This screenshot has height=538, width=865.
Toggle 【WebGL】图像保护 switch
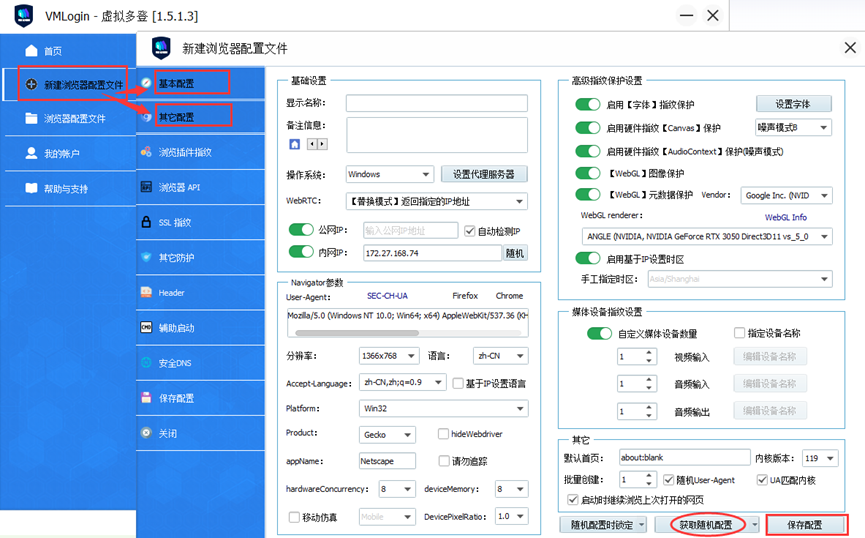point(588,173)
